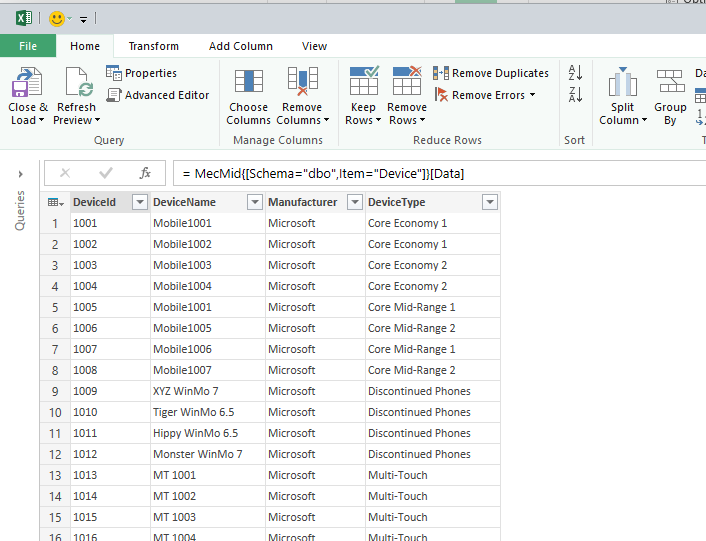Select the Manufacturer cell in row 9
The width and height of the screenshot is (706, 541).
click(x=315, y=391)
